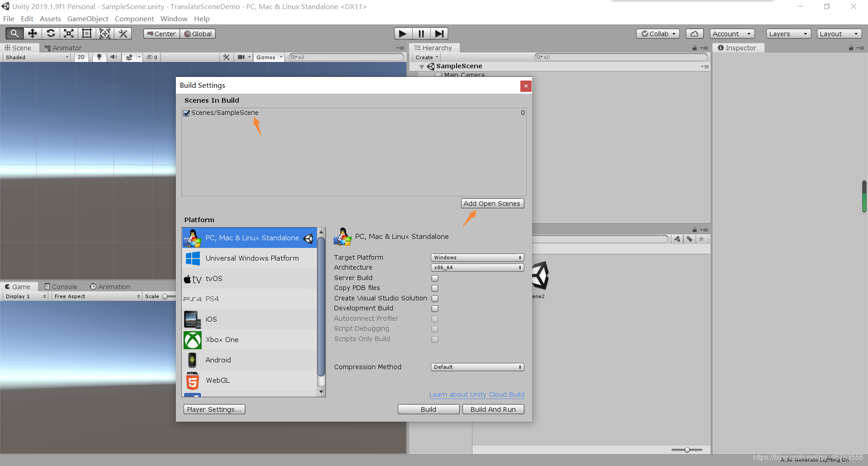Image resolution: width=868 pixels, height=466 pixels.
Task: Select the Move tool
Action: click(33, 33)
